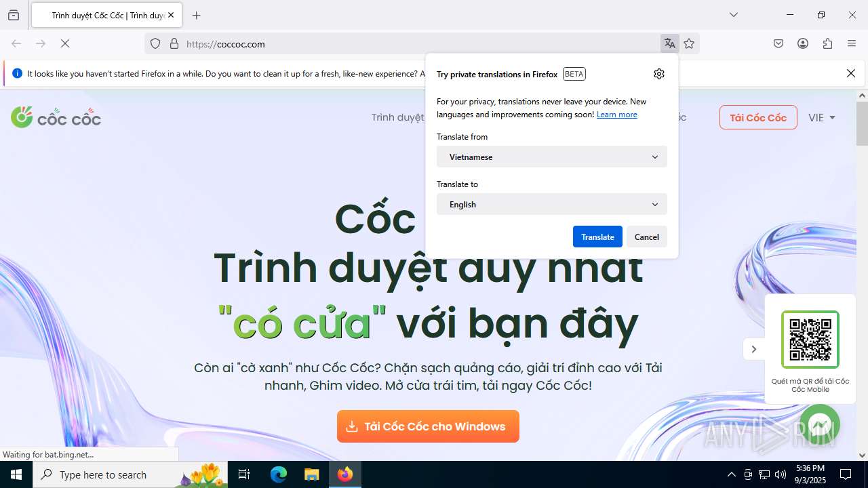The image size is (868, 488).
Task: Click the tracking protection shield icon
Action: click(155, 43)
